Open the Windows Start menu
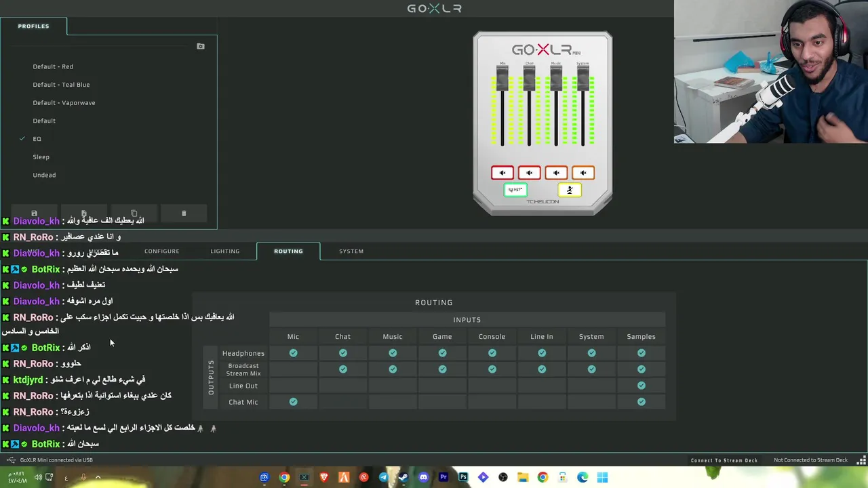 [x=602, y=477]
